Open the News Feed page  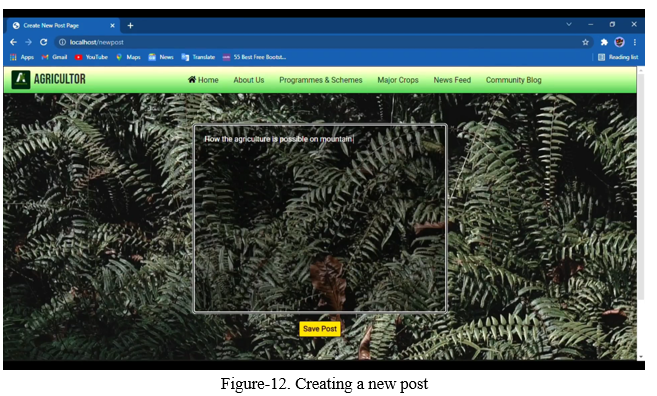452,80
